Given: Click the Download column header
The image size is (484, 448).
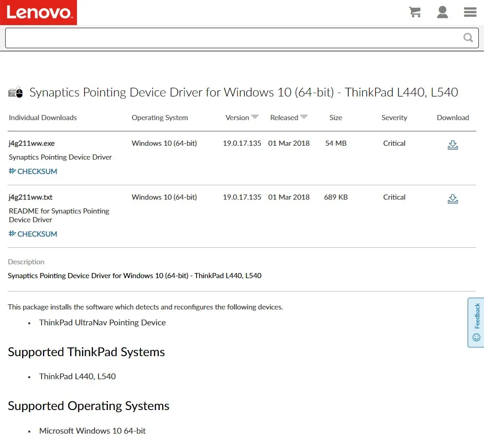Looking at the screenshot, I should (453, 118).
